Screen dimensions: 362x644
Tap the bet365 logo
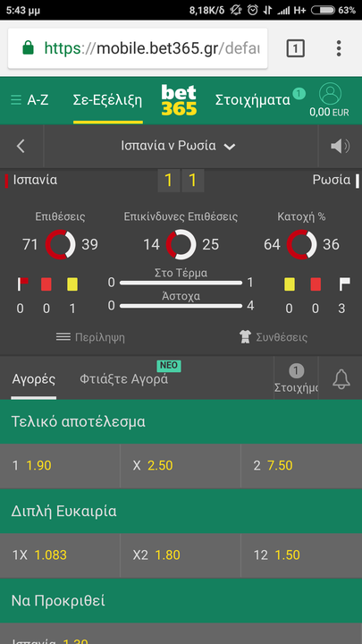179,100
